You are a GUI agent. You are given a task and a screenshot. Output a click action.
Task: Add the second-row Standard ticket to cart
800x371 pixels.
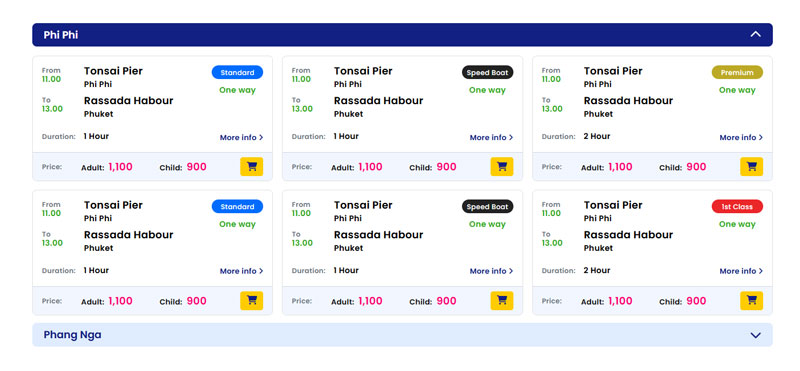coord(252,301)
